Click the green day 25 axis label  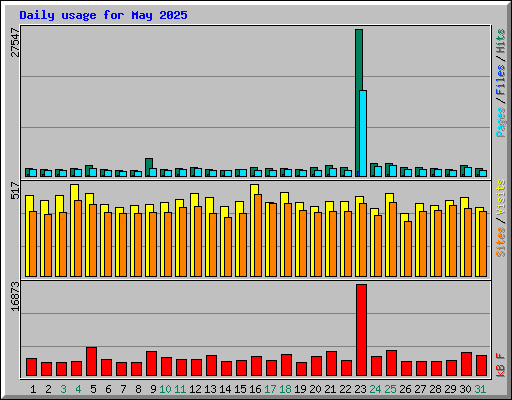[390, 389]
